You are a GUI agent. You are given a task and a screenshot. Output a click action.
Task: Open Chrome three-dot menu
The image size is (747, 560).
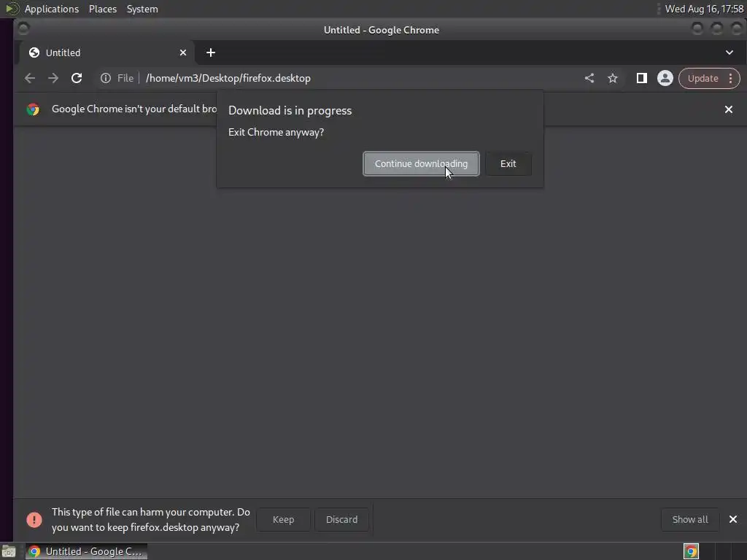tap(731, 79)
